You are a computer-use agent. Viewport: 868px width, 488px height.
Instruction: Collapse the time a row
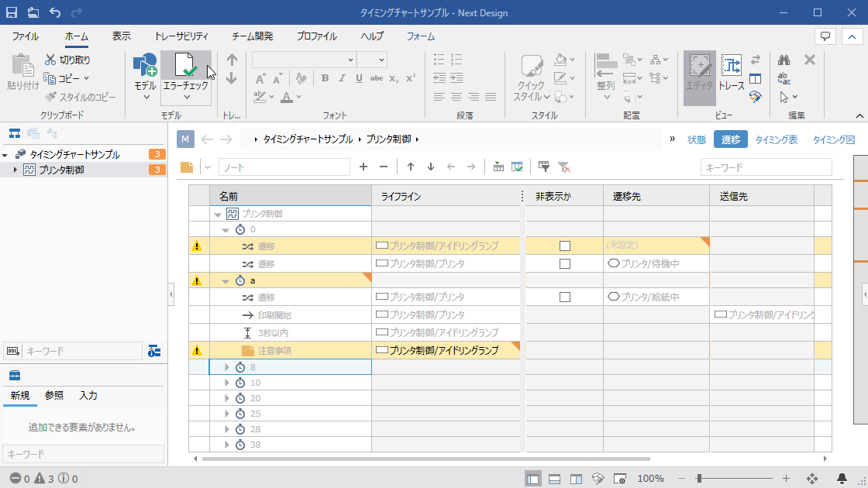point(226,281)
